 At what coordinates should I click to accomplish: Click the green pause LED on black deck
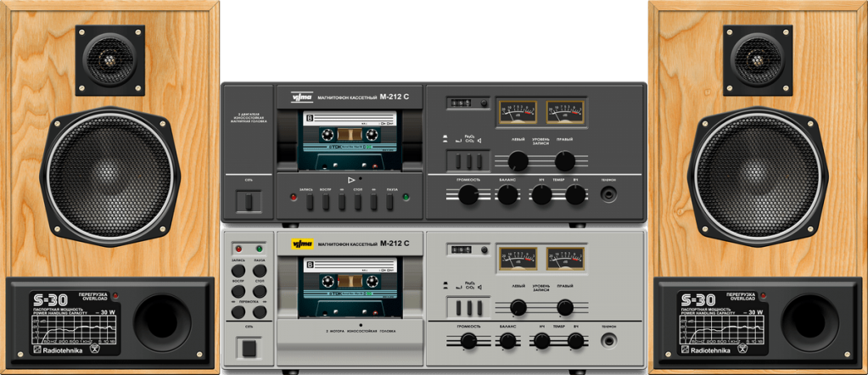pos(406,197)
